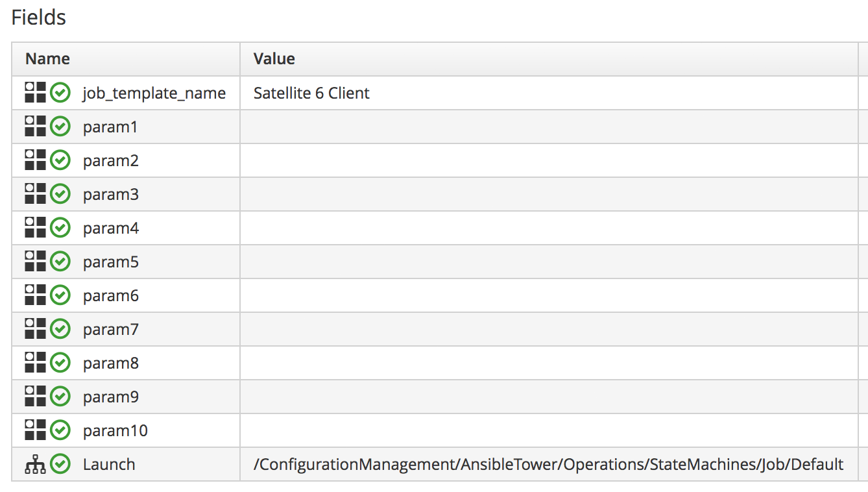Click the state machine icon beside Launch

coord(35,464)
